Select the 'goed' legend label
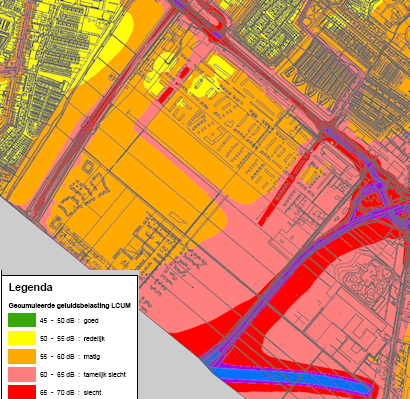Viewport: 410px width, 399px height. pyautogui.click(x=91, y=321)
